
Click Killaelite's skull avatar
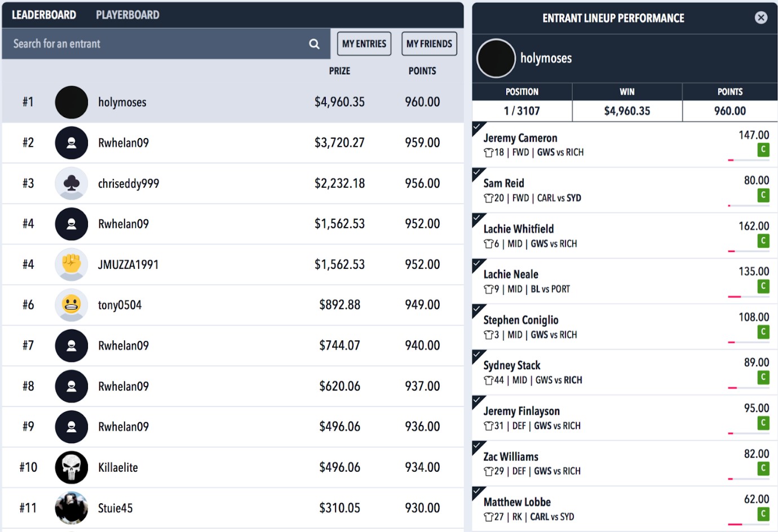pos(72,467)
